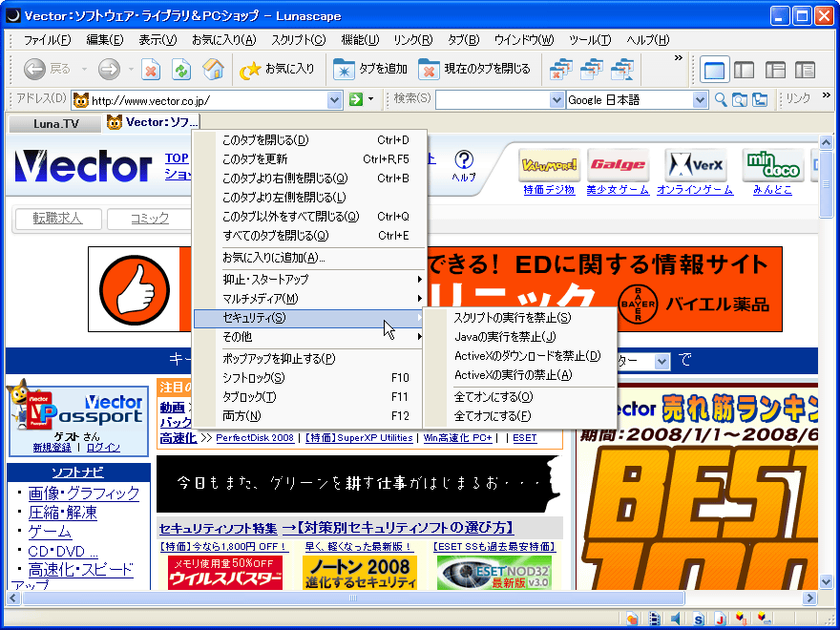Open the マルチメディア(M) submenu
840x630 pixels.
point(309,299)
